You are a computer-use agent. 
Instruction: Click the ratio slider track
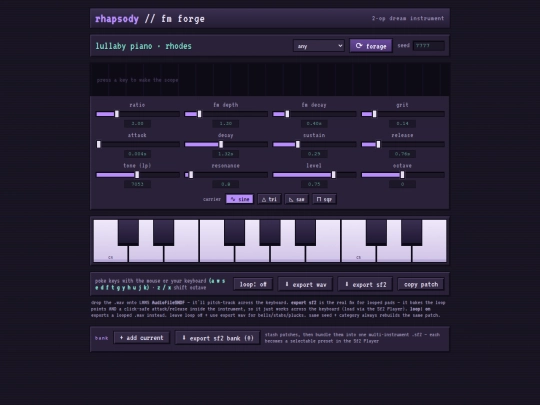click(x=137, y=114)
